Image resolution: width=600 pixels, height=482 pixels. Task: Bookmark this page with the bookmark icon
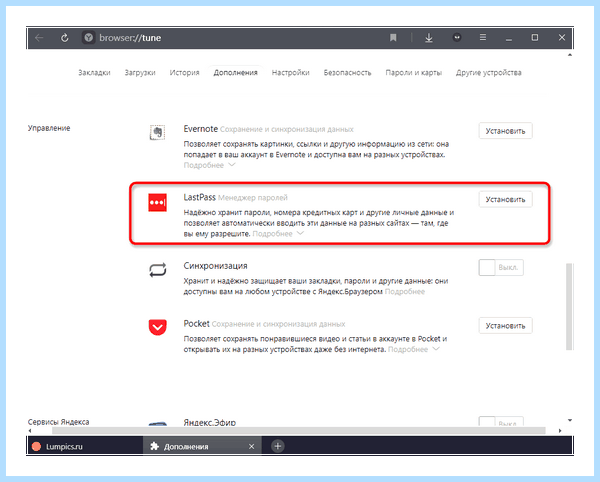[393, 37]
